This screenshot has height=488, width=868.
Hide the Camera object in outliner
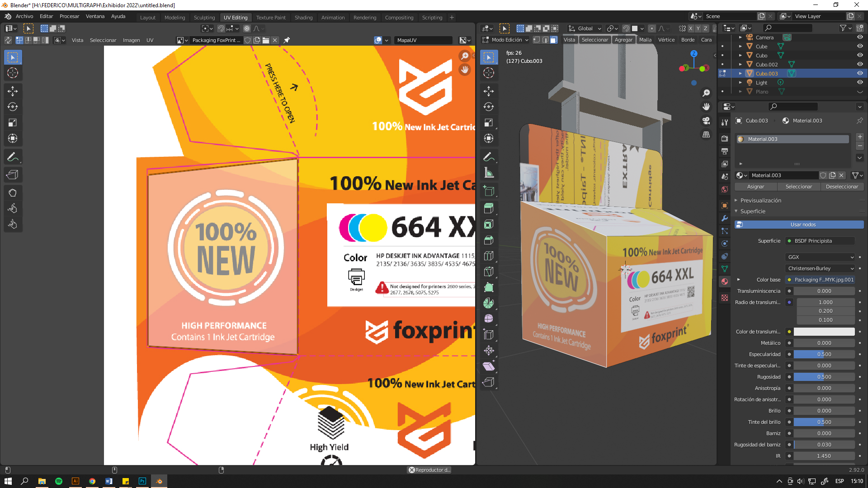tap(860, 38)
